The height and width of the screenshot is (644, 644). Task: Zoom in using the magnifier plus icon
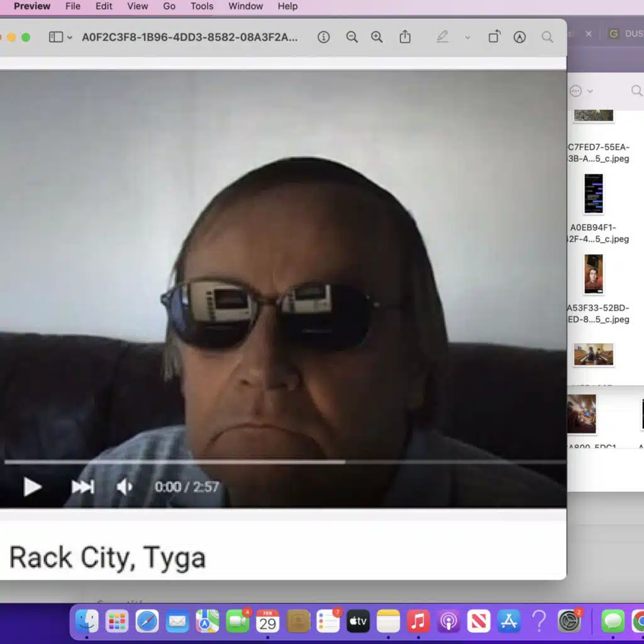(377, 37)
